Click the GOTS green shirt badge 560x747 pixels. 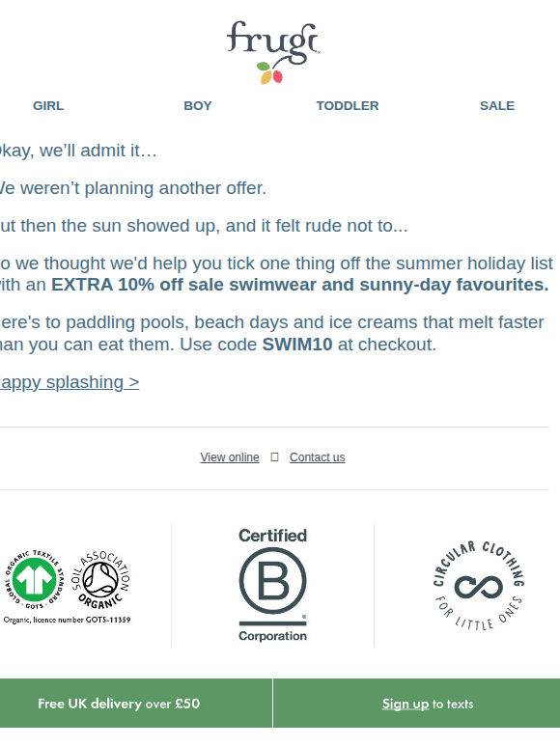[x=34, y=580]
